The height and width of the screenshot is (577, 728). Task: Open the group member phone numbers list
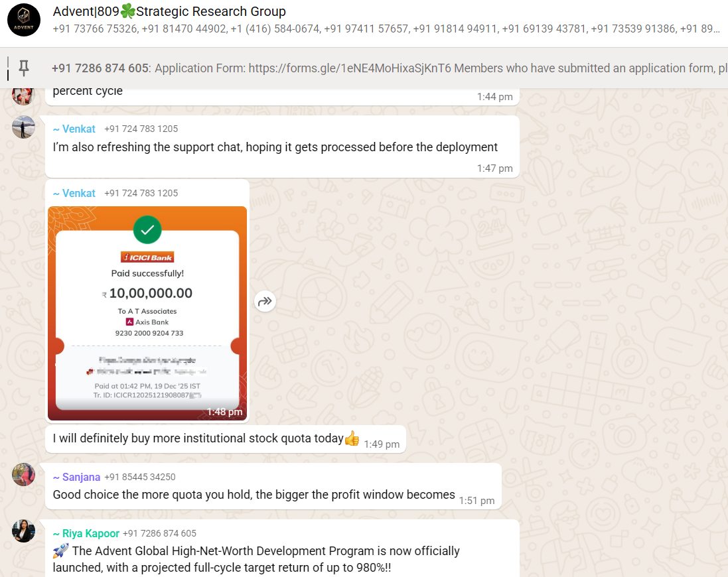tap(386, 29)
